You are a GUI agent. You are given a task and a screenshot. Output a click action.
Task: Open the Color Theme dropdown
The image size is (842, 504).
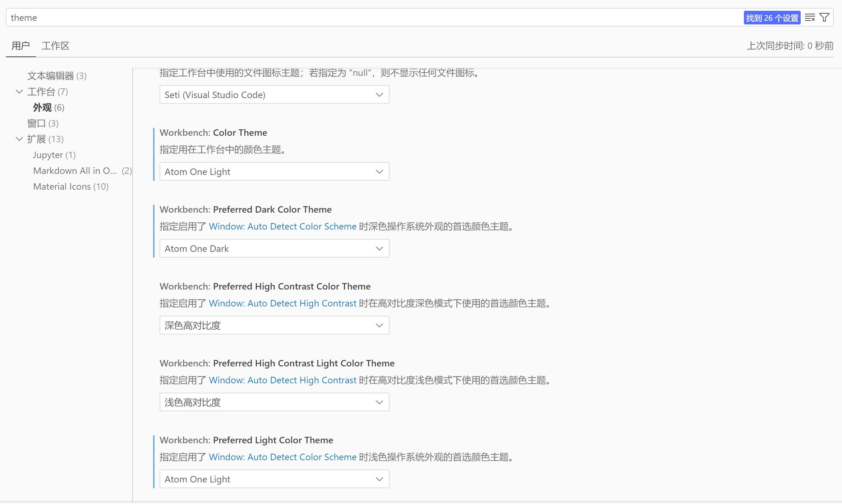(x=274, y=172)
